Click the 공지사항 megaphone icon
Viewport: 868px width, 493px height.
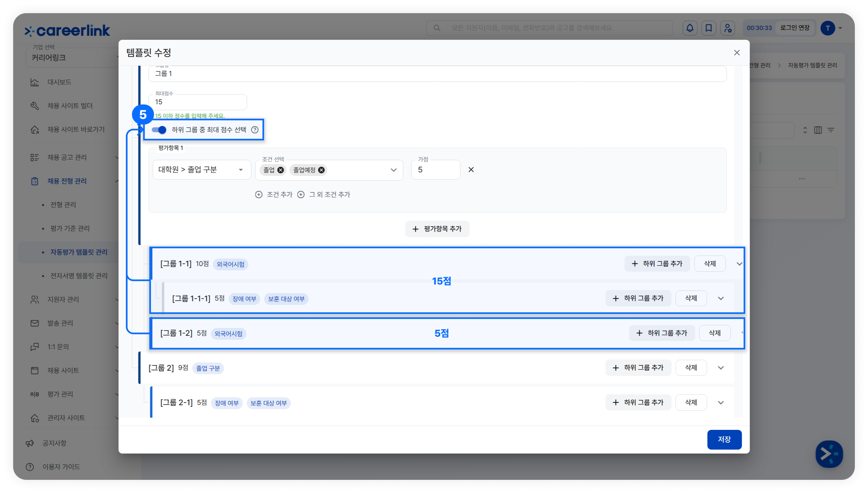30,443
